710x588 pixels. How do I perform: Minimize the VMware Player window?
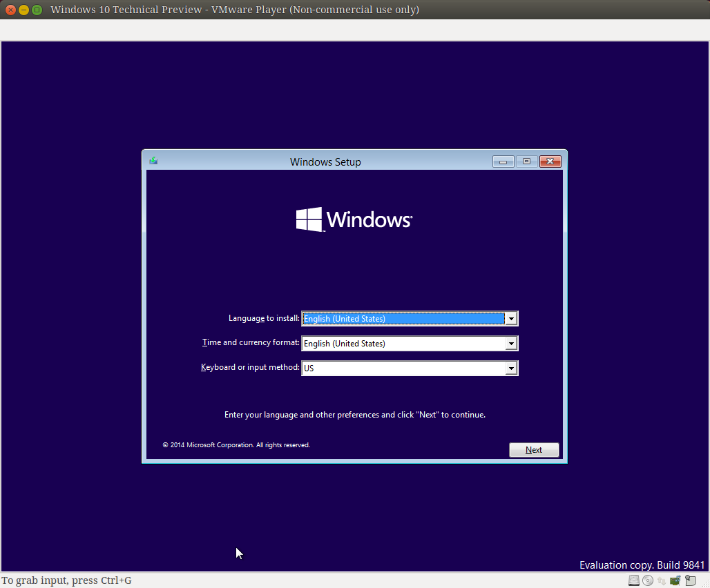pyautogui.click(x=23, y=10)
